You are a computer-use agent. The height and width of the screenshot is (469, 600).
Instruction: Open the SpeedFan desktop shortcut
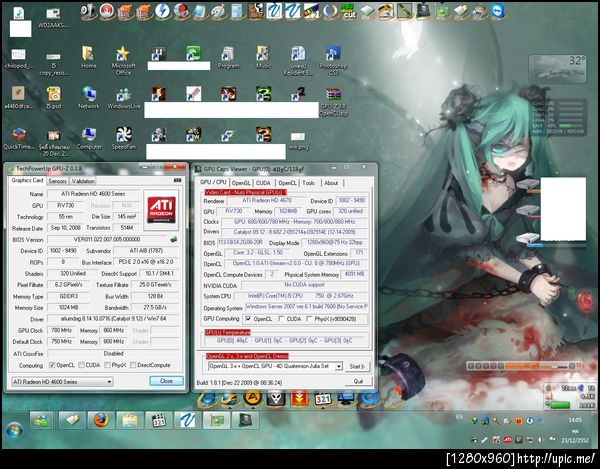(x=124, y=138)
